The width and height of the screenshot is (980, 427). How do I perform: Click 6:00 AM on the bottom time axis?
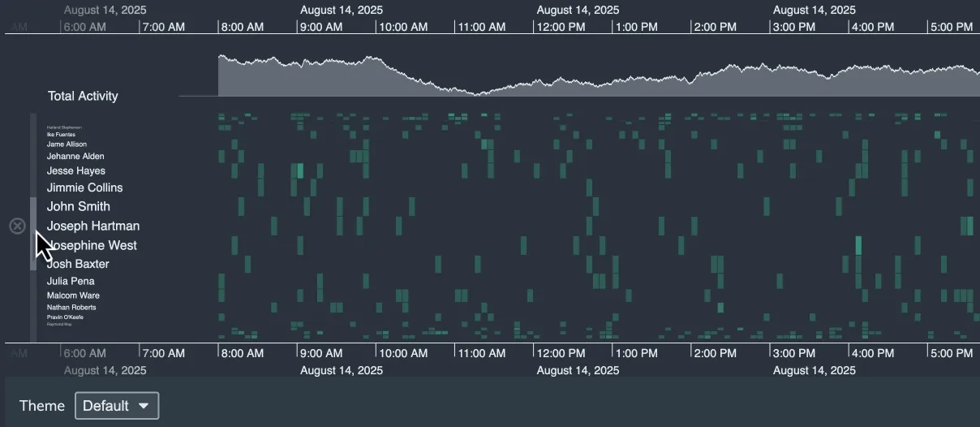84,353
